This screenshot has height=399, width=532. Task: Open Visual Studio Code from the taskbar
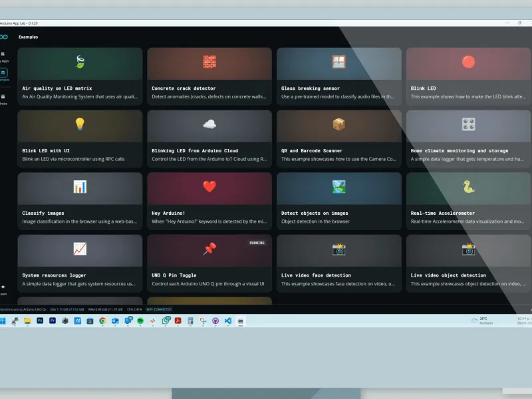point(228,321)
